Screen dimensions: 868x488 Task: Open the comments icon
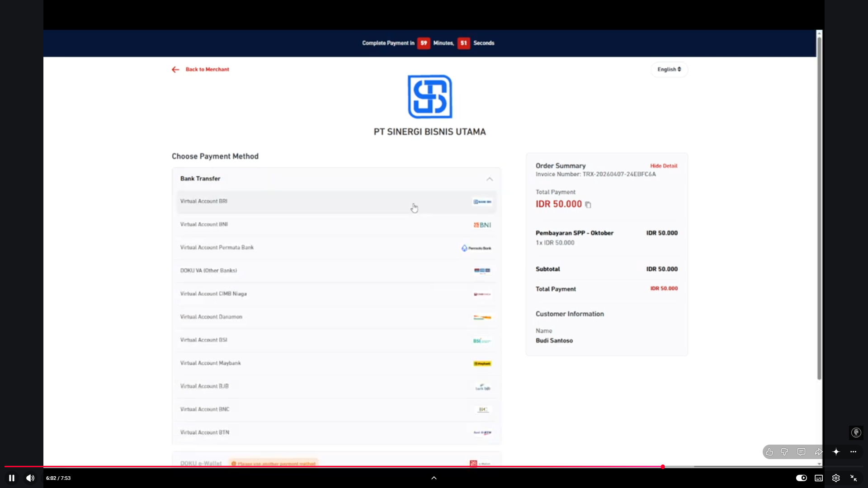tap(802, 452)
